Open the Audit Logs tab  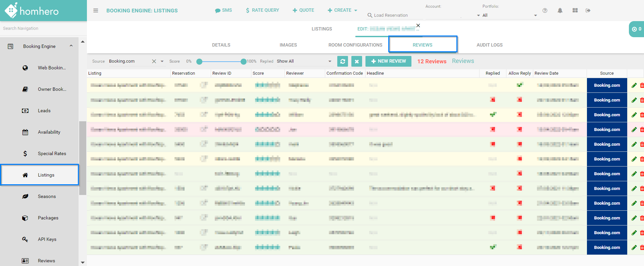(x=489, y=45)
